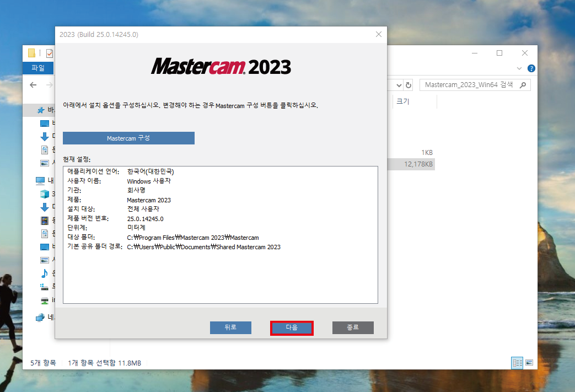Click the 미터계 unit system value
Screen dimensions: 575x392
136,228
